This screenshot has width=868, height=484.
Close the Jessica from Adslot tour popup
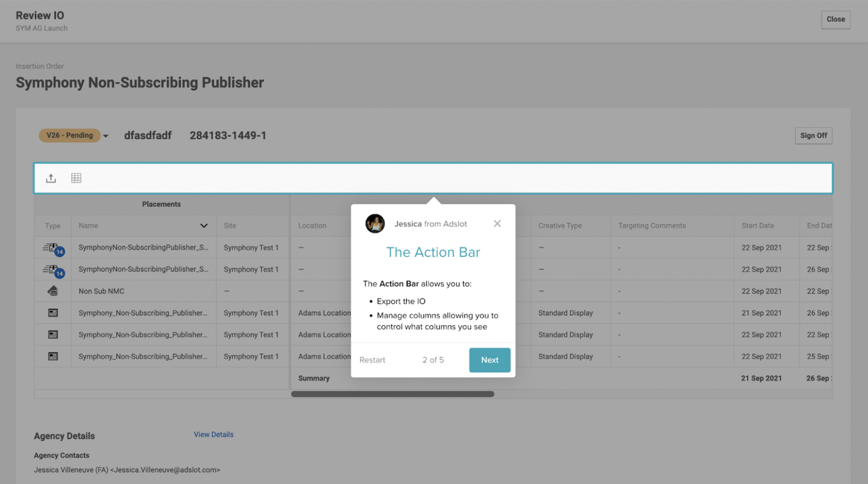click(497, 224)
